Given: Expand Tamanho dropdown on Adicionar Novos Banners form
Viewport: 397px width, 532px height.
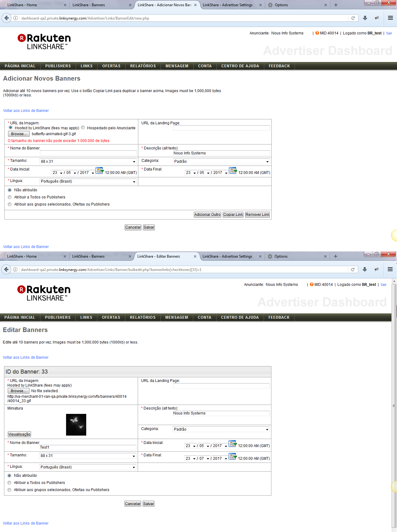Looking at the screenshot, I should point(88,162).
